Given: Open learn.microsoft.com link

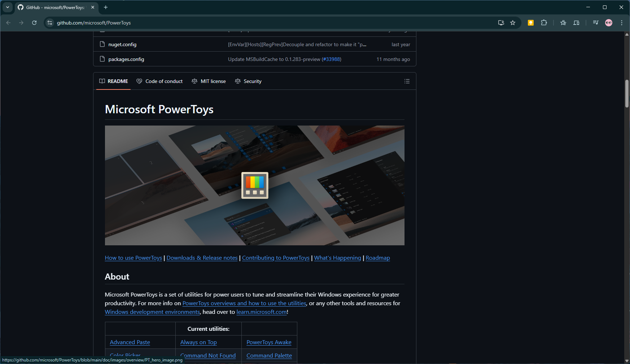Looking at the screenshot, I should [x=262, y=312].
